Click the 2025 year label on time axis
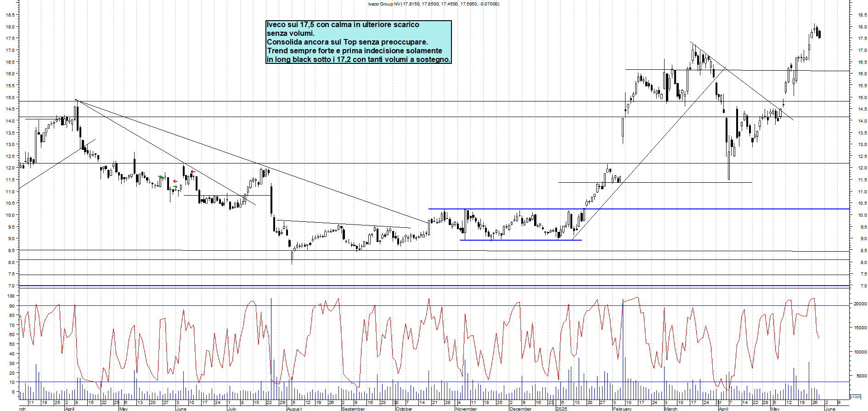868x411 pixels. (x=562, y=409)
